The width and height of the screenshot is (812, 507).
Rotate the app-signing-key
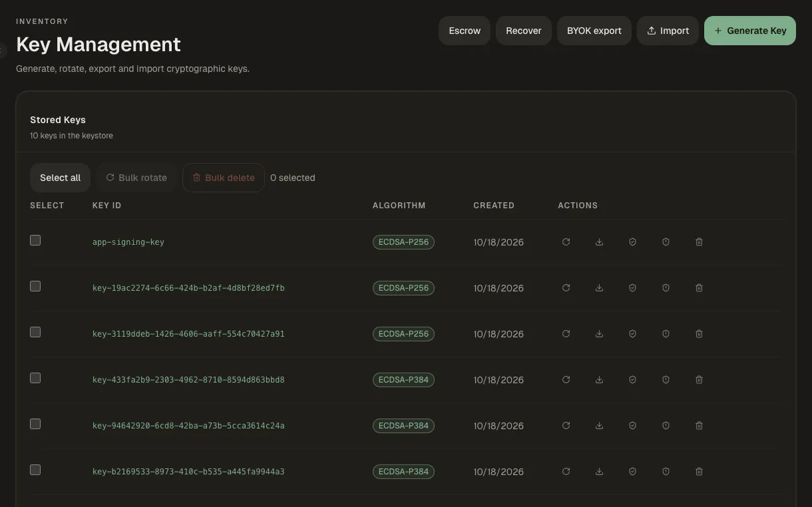(566, 242)
